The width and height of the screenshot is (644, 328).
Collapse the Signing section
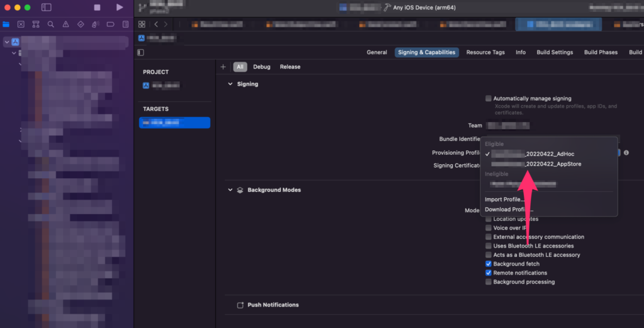[x=230, y=84]
